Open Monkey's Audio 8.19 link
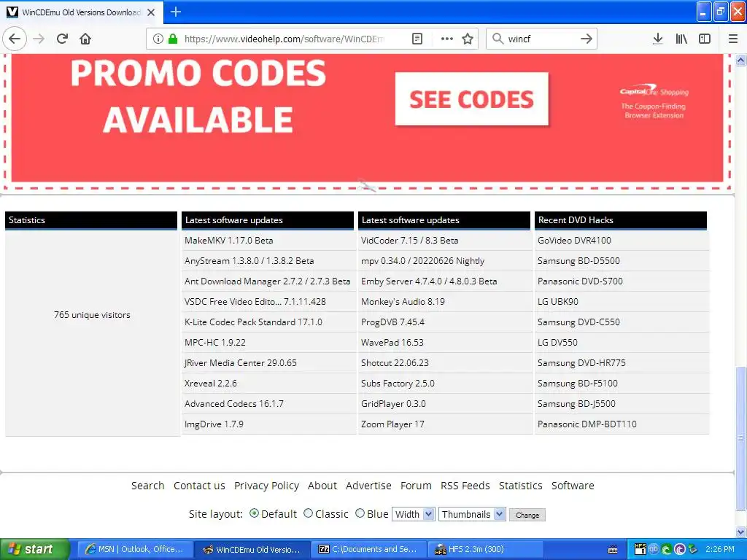This screenshot has height=560, width=747. [403, 302]
